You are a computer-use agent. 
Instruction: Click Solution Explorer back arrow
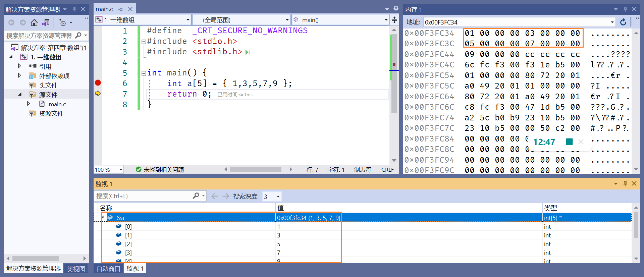coord(11,22)
